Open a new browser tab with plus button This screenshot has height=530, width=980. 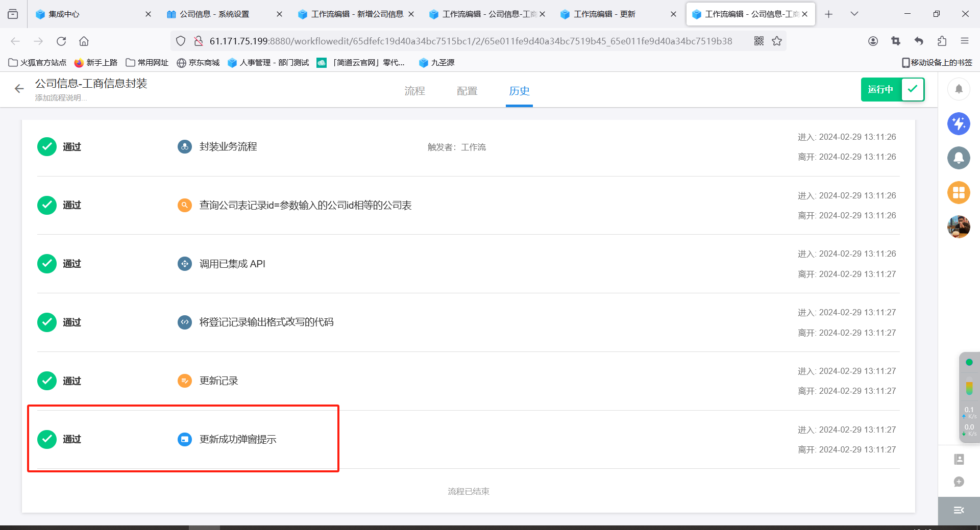[x=828, y=14]
